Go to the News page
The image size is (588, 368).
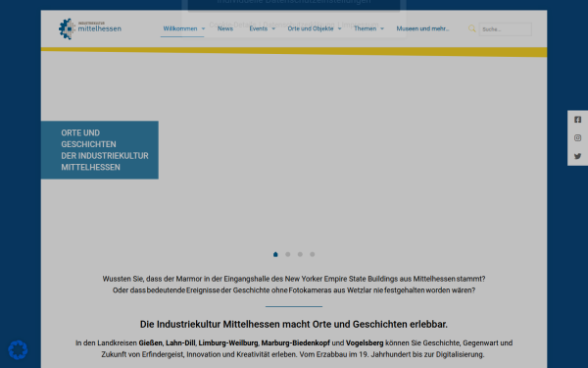[225, 28]
